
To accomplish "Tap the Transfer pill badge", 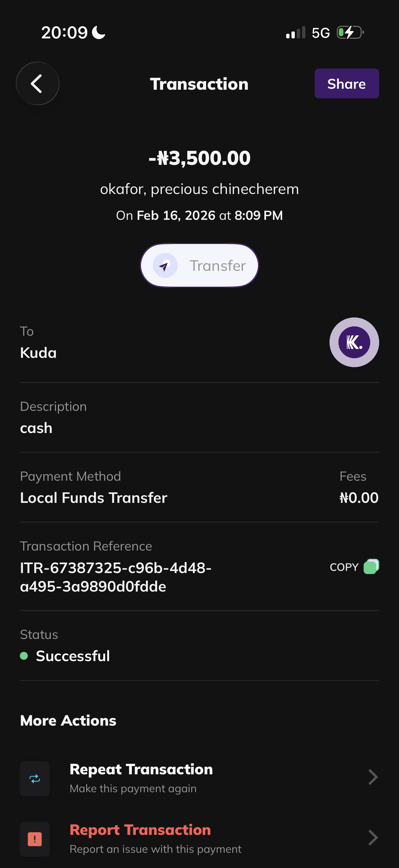I will click(199, 265).
